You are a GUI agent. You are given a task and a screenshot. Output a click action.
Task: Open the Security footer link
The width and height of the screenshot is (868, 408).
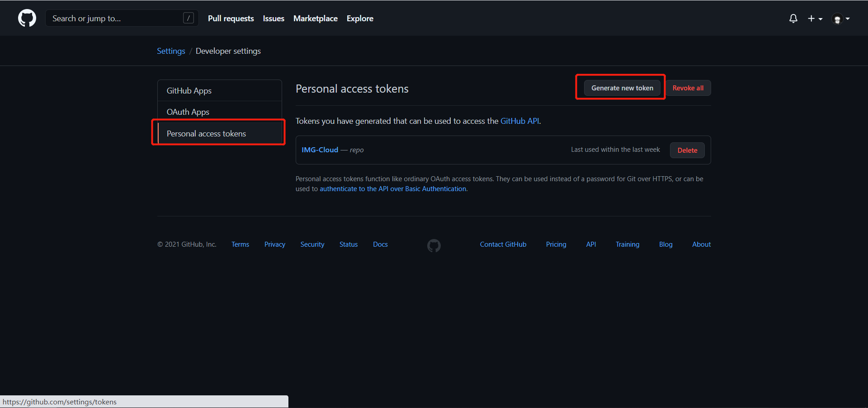[x=312, y=244]
